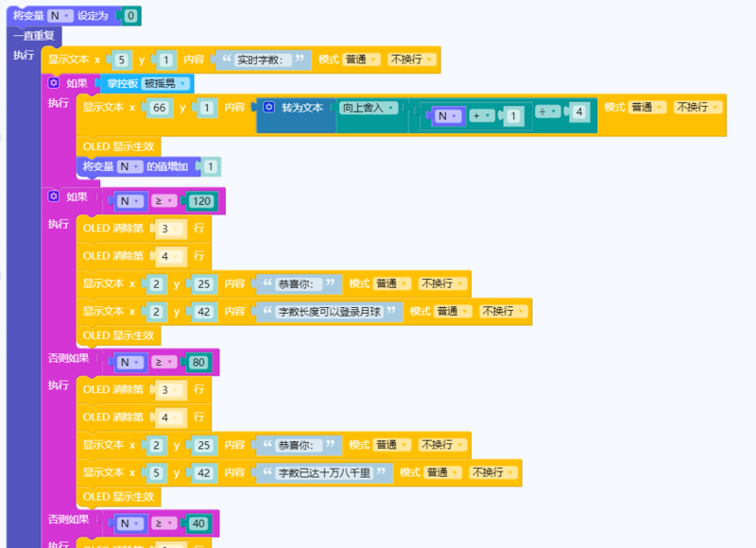The height and width of the screenshot is (548, 756).
Task: Expand the 向上舍入 rounding dropdown
Action: [369, 108]
